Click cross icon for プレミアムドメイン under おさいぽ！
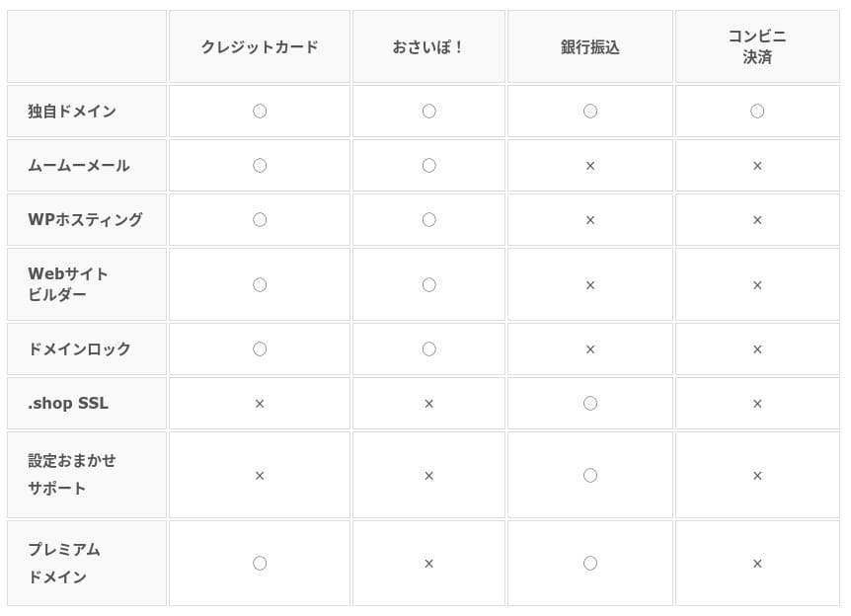 pos(428,564)
